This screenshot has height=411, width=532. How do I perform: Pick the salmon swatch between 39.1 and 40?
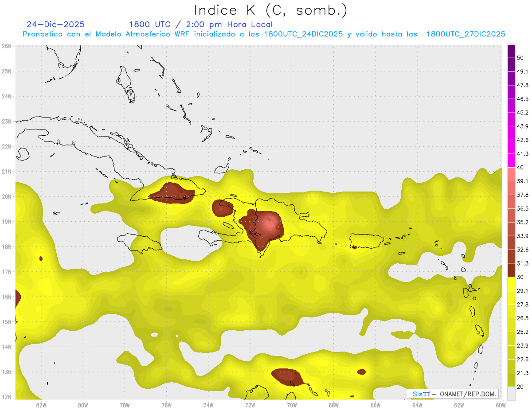click(x=511, y=174)
